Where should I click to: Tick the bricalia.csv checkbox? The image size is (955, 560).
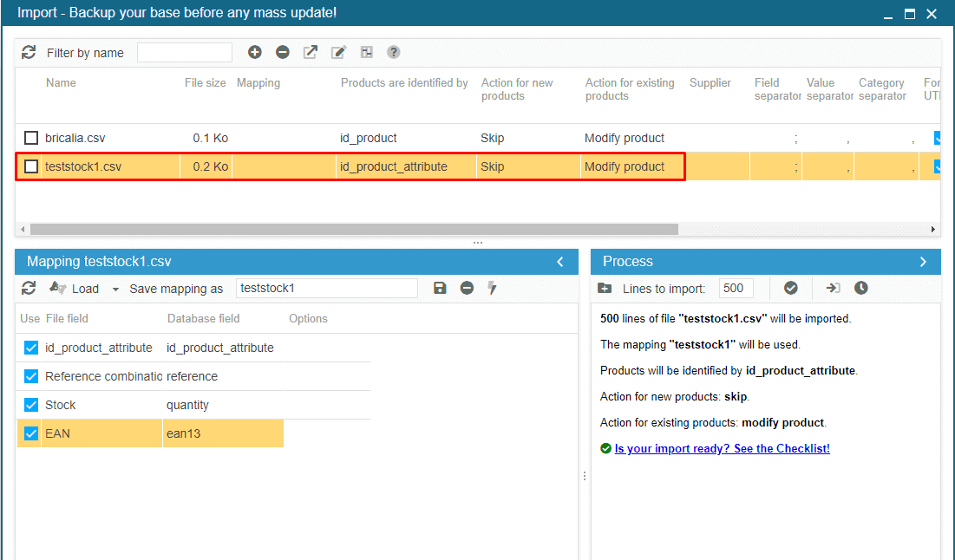click(x=31, y=138)
